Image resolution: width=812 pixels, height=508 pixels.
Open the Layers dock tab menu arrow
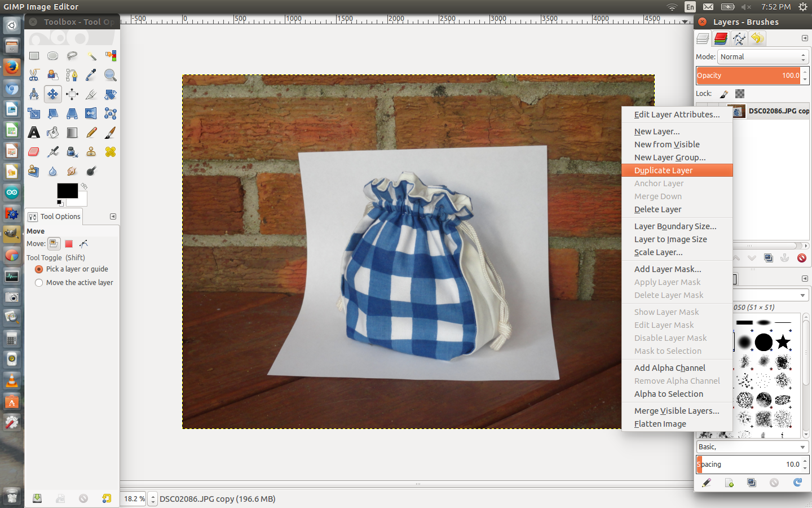805,38
